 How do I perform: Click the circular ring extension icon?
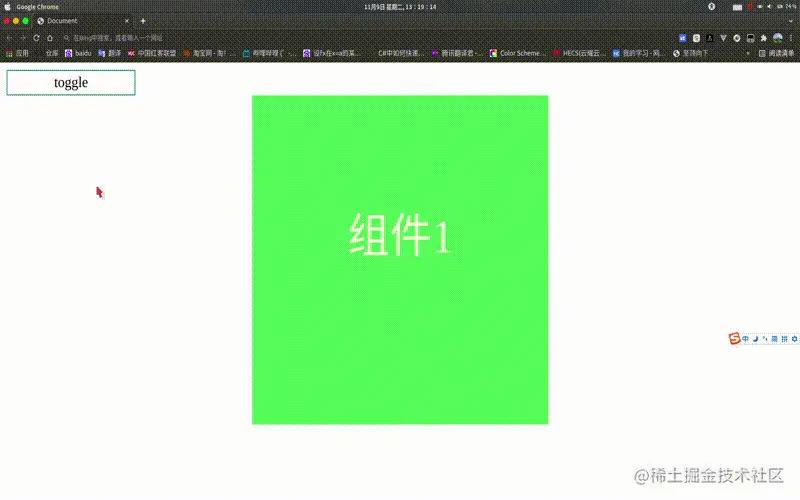737,38
